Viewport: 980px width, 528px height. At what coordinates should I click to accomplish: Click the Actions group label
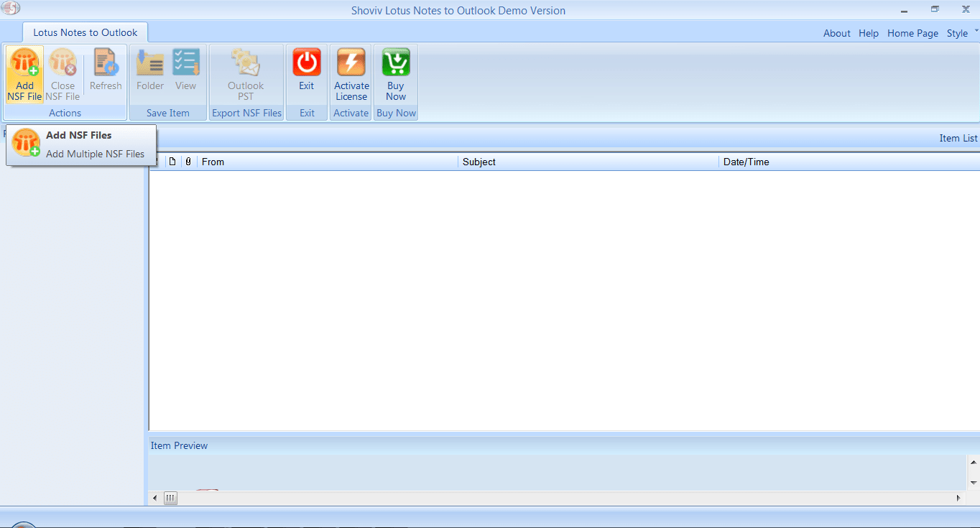click(65, 113)
